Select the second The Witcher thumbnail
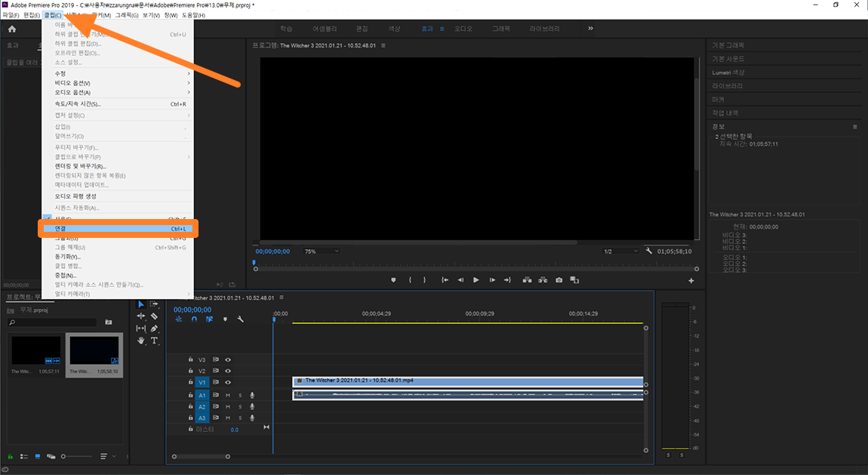Screen dimensions: 868x475 tap(94, 356)
